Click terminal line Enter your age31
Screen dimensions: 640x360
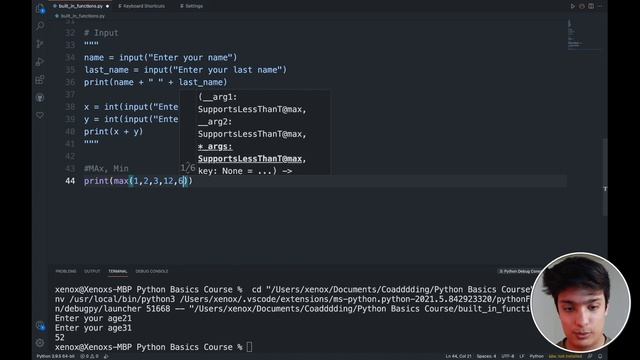93,328
